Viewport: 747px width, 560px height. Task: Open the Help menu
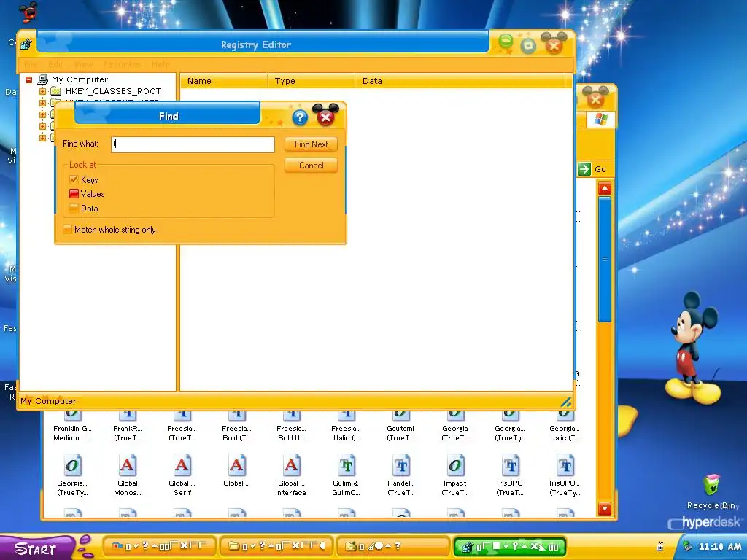click(x=160, y=64)
